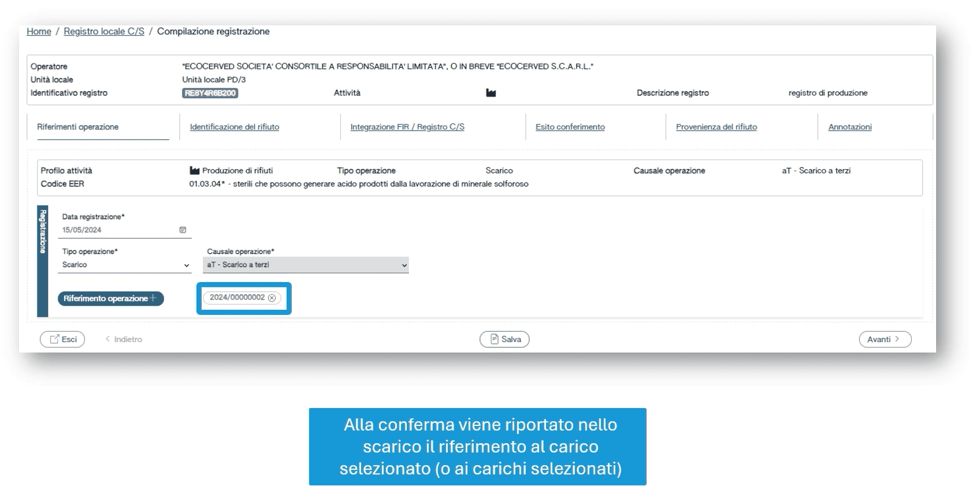
Task: Open the Tipo operazione dropdown
Action: tap(126, 265)
